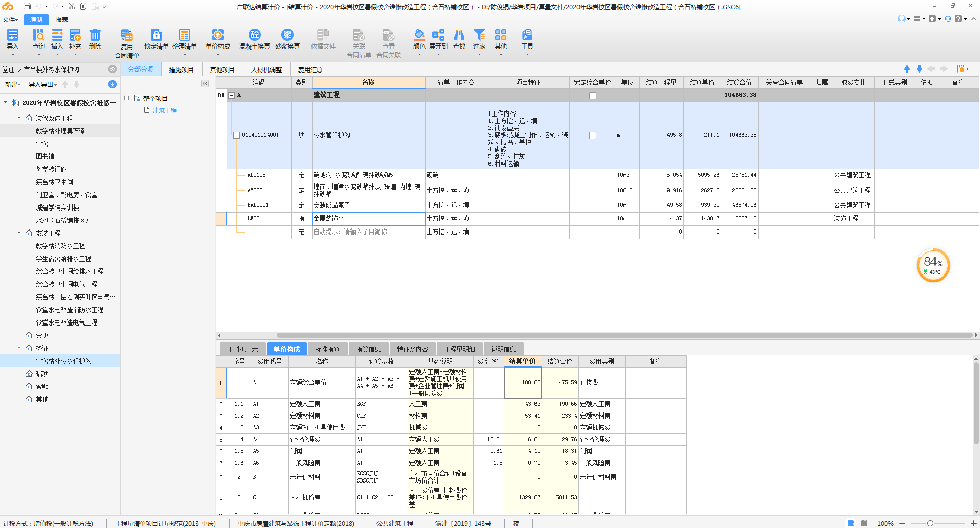Click the column settings gear icon
The width and height of the screenshot is (980, 528).
pyautogui.click(x=961, y=69)
